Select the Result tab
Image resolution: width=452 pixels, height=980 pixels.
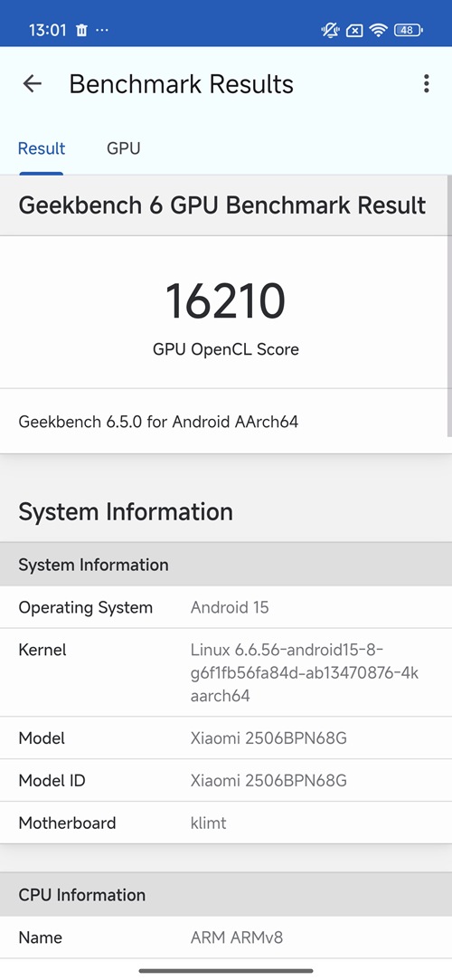click(x=42, y=148)
